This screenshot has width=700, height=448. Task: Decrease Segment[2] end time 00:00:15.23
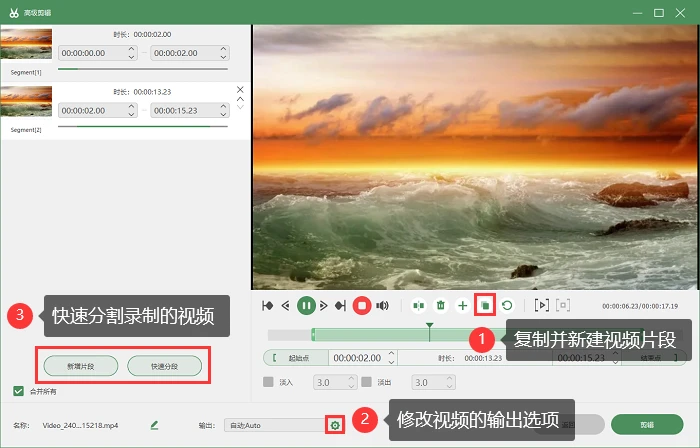coord(223,114)
